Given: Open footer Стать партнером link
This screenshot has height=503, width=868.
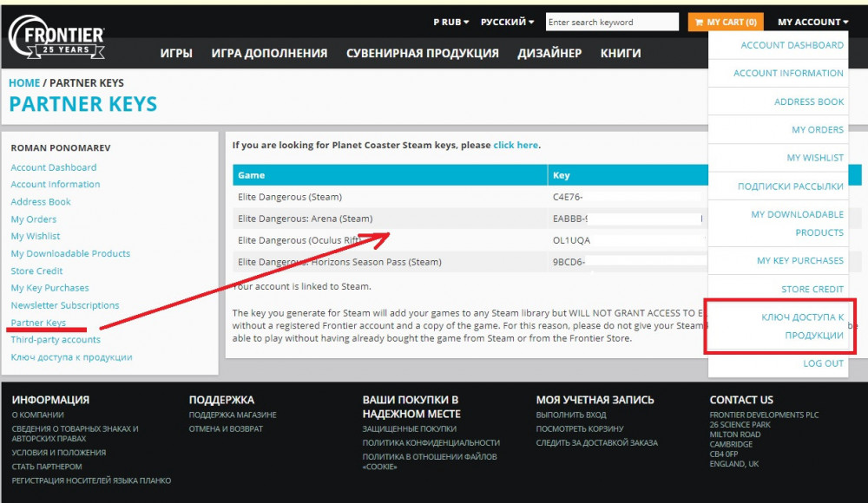Looking at the screenshot, I should pyautogui.click(x=47, y=467).
